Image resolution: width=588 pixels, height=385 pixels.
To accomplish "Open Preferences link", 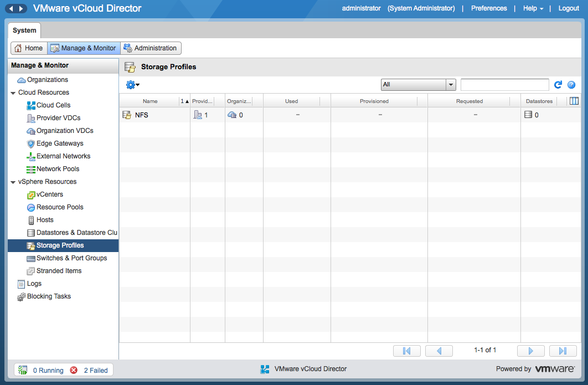I will 489,8.
